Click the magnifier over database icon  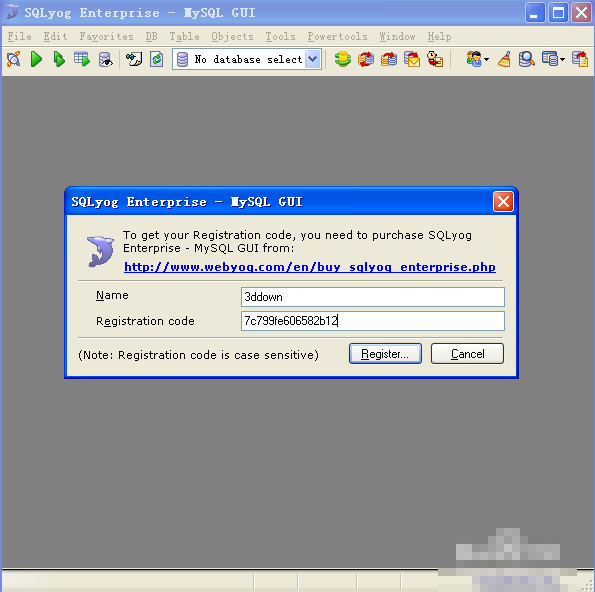527,59
